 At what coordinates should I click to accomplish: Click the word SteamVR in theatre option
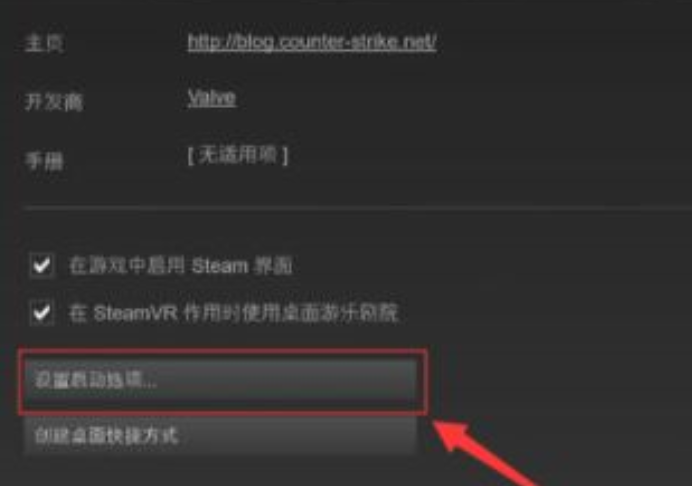click(x=135, y=313)
